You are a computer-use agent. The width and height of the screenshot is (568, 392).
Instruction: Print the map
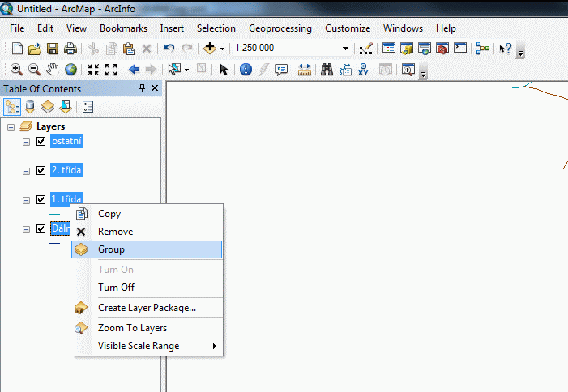pyautogui.click(x=70, y=49)
